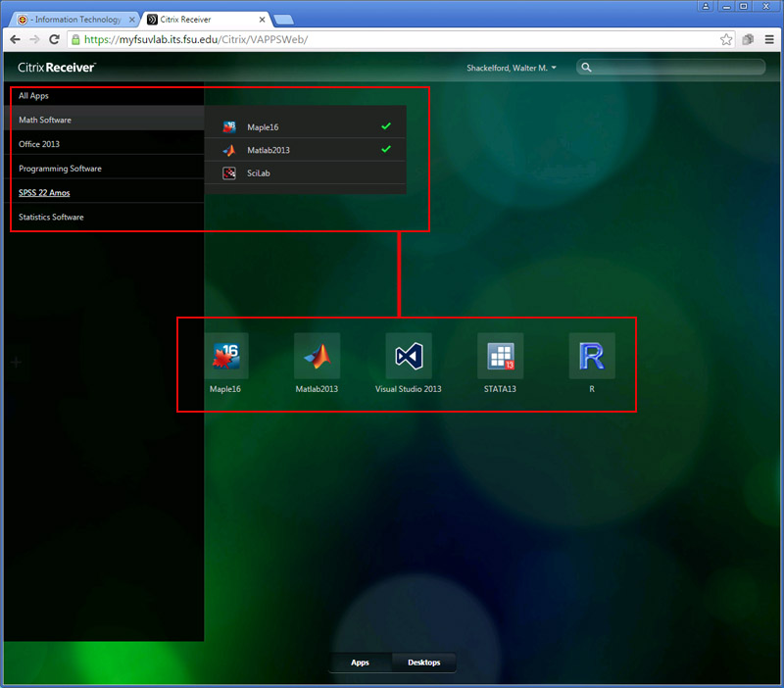
Task: Launch the R app icon
Action: click(x=592, y=356)
